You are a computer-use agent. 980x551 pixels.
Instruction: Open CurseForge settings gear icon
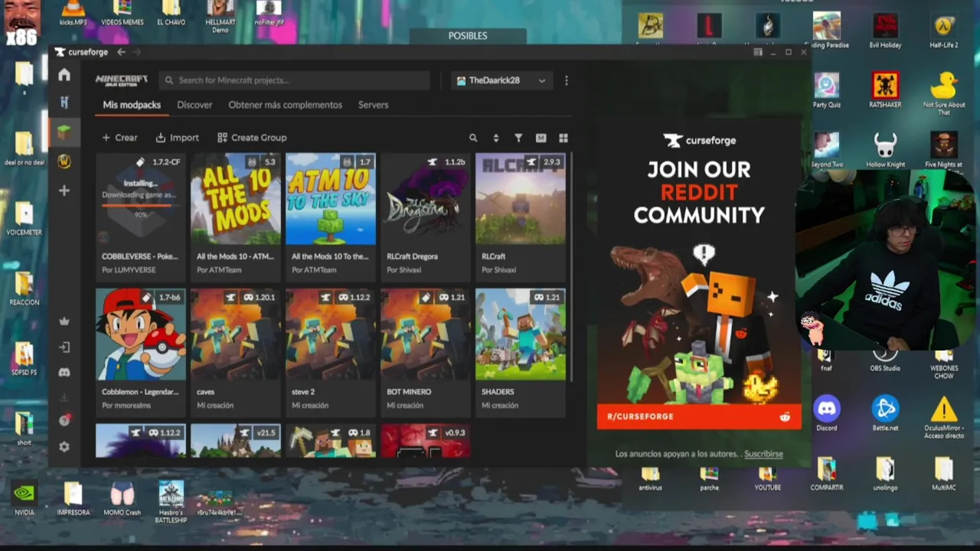64,446
